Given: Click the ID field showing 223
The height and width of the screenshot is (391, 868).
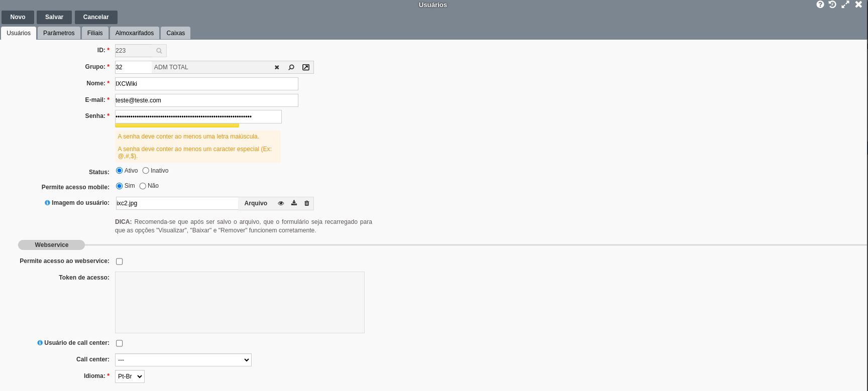Looking at the screenshot, I should click(x=133, y=51).
